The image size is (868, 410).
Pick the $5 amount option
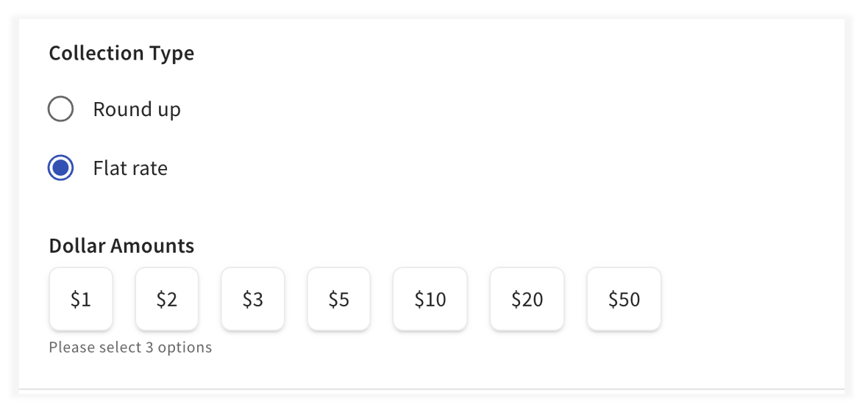click(339, 299)
